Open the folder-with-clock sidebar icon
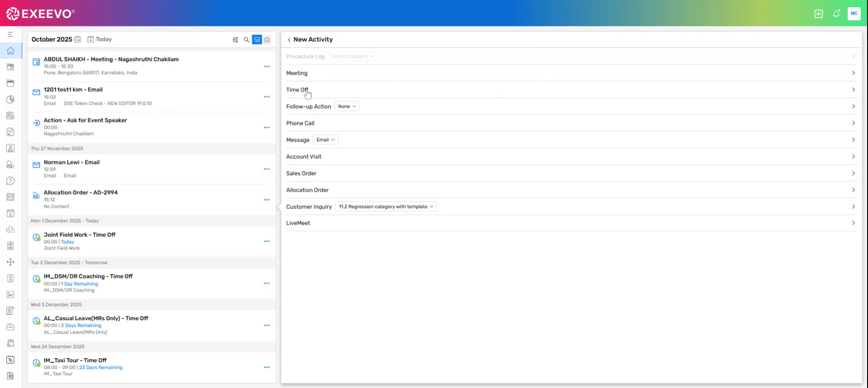 coord(10,67)
